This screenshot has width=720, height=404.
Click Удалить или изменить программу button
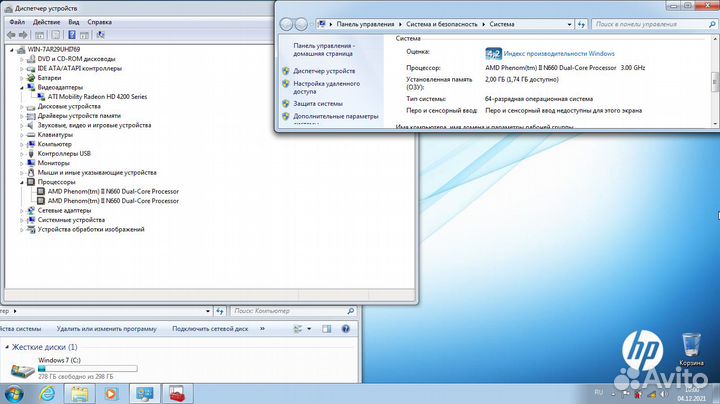107,329
